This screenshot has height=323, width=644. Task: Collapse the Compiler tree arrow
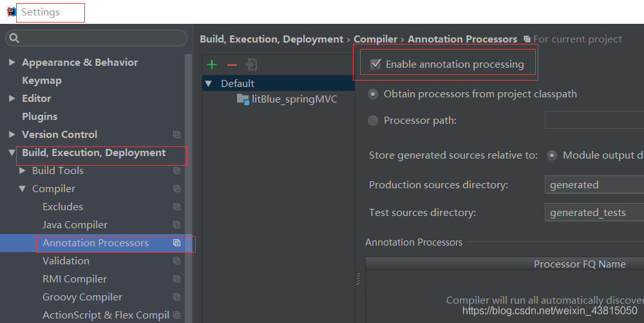click(x=23, y=189)
